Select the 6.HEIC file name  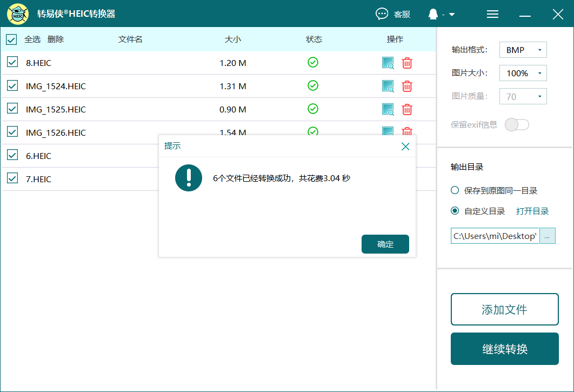tap(38, 156)
